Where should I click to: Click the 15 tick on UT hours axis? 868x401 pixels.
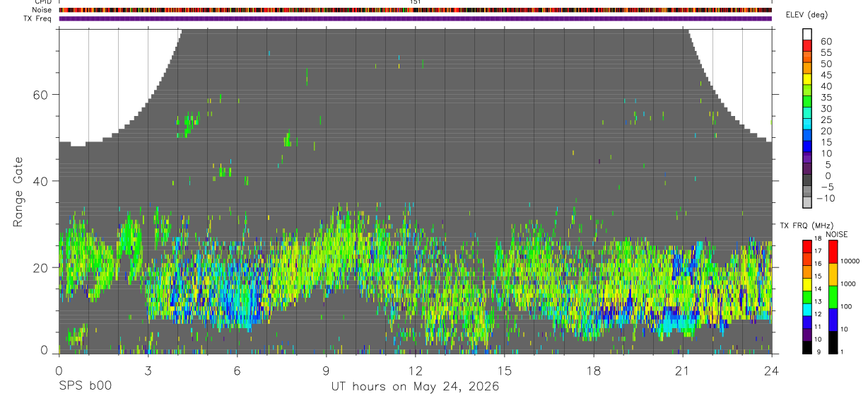coord(505,371)
